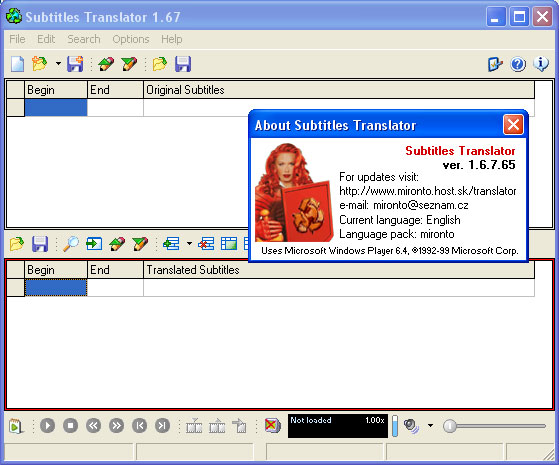Image resolution: width=559 pixels, height=465 pixels.
Task: Click the notepad edit icon near the help button
Action: [495, 64]
